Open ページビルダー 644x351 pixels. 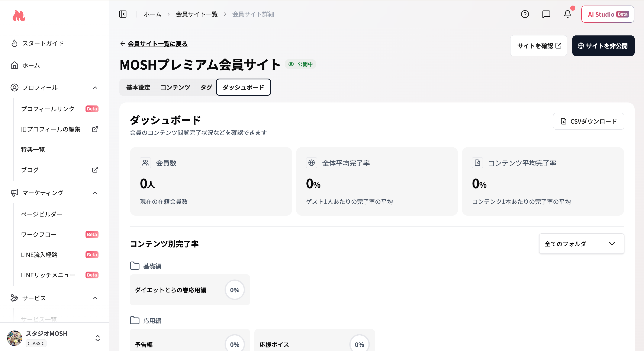tap(42, 214)
